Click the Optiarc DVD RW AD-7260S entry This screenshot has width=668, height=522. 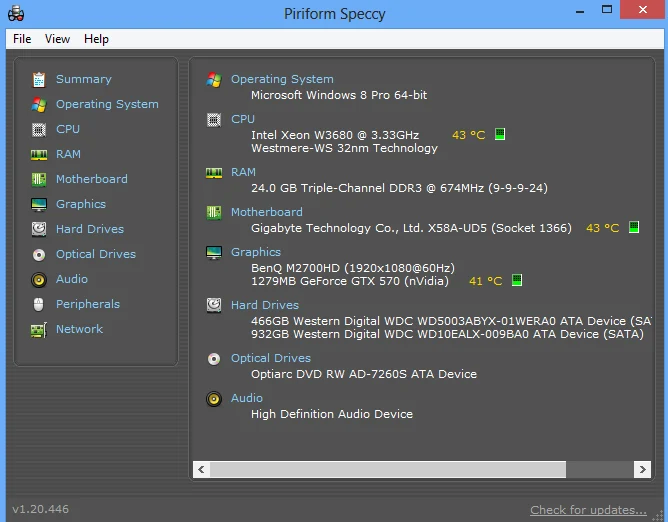click(x=364, y=374)
